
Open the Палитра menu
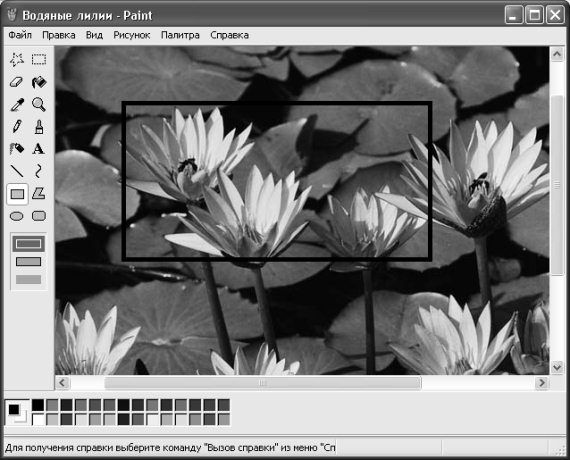180,35
